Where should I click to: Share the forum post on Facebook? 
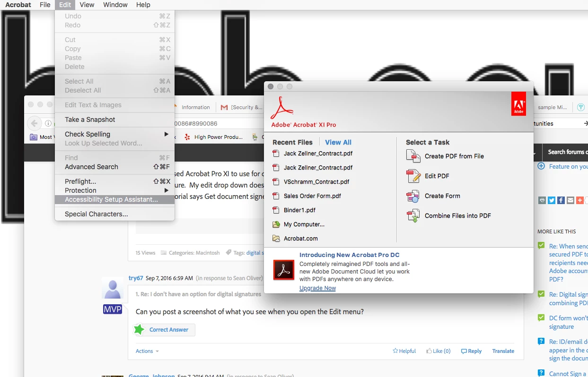coord(561,200)
